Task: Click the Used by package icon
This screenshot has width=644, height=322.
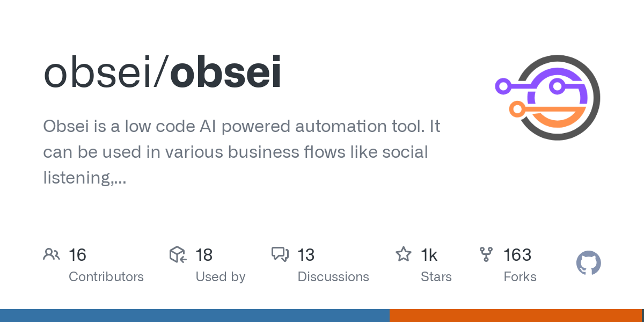Action: pyautogui.click(x=178, y=254)
